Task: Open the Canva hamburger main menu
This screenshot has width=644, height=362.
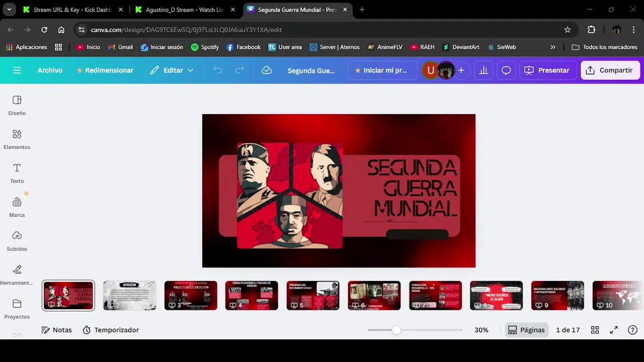Action: click(17, 70)
